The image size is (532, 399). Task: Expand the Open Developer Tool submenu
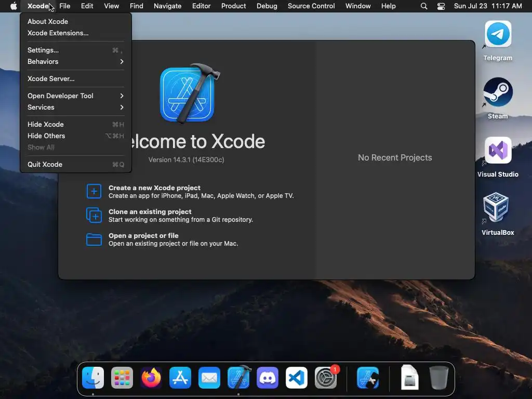pos(76,96)
